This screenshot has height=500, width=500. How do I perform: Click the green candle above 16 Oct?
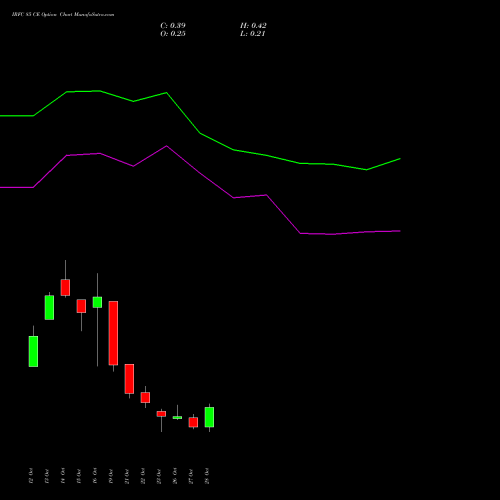97,302
